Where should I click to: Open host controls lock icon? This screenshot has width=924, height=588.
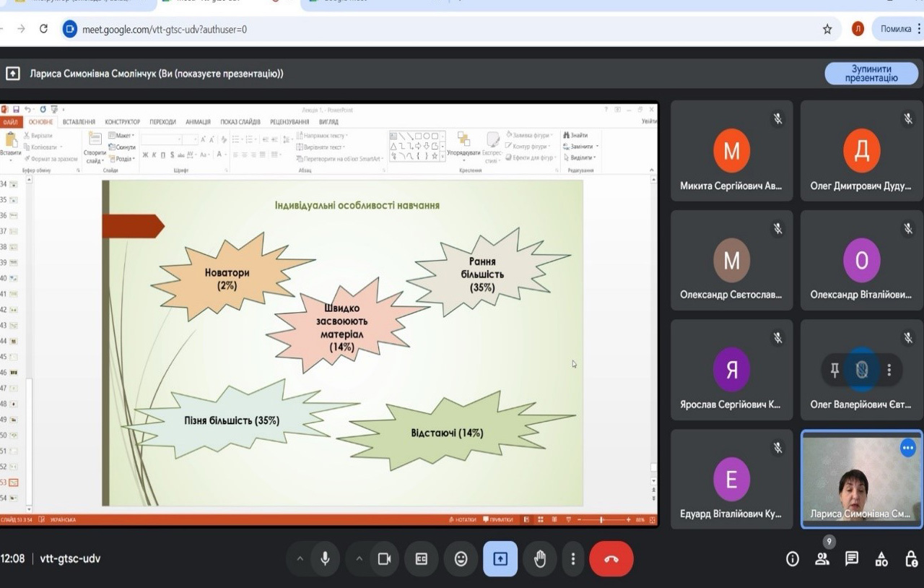pos(911,558)
